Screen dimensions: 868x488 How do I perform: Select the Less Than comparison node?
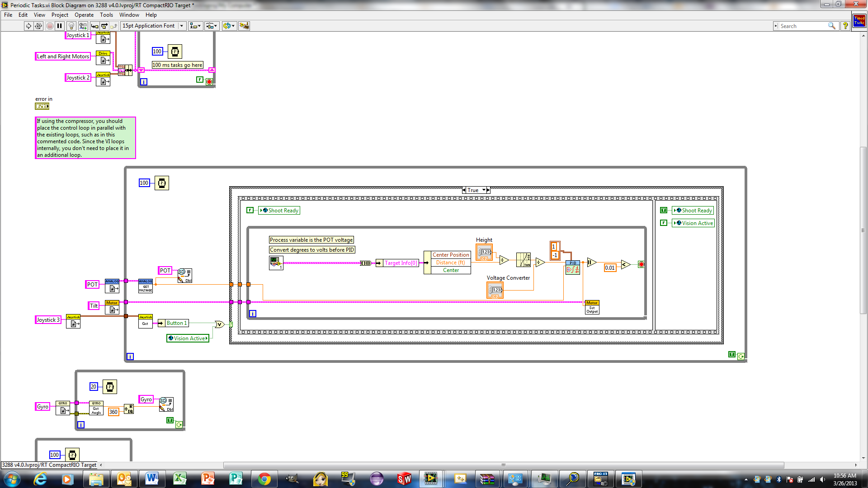point(625,265)
